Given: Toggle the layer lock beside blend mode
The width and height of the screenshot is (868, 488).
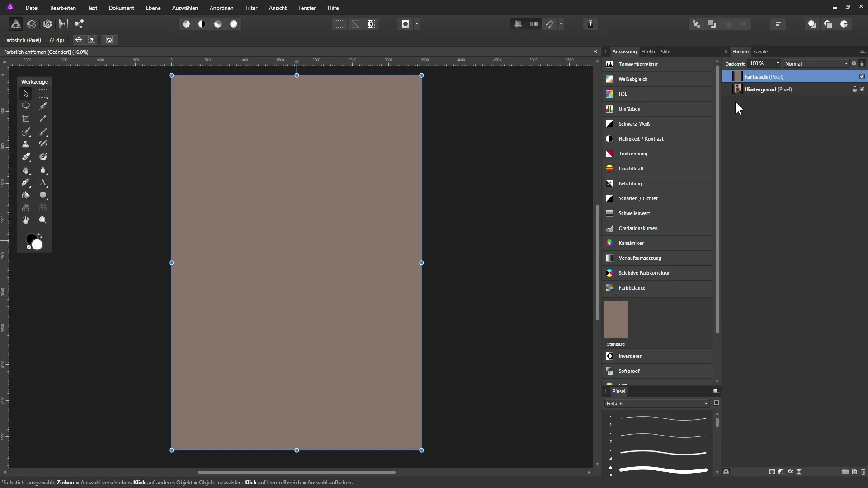Looking at the screenshot, I should [862, 63].
